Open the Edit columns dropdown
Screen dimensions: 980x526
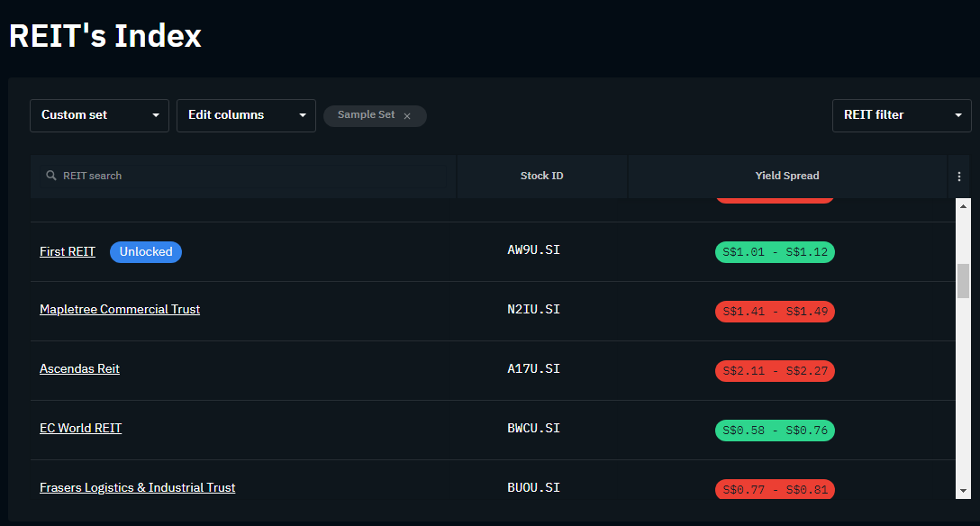pos(246,115)
